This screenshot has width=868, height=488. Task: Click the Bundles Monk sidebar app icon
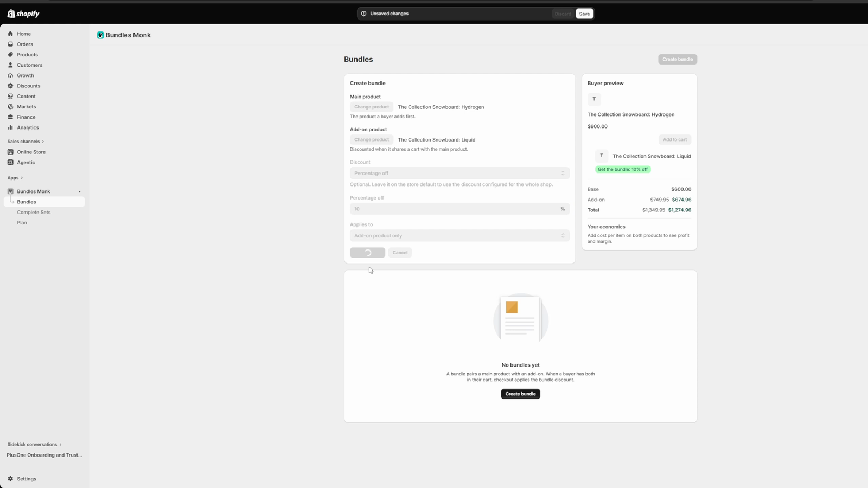10,191
